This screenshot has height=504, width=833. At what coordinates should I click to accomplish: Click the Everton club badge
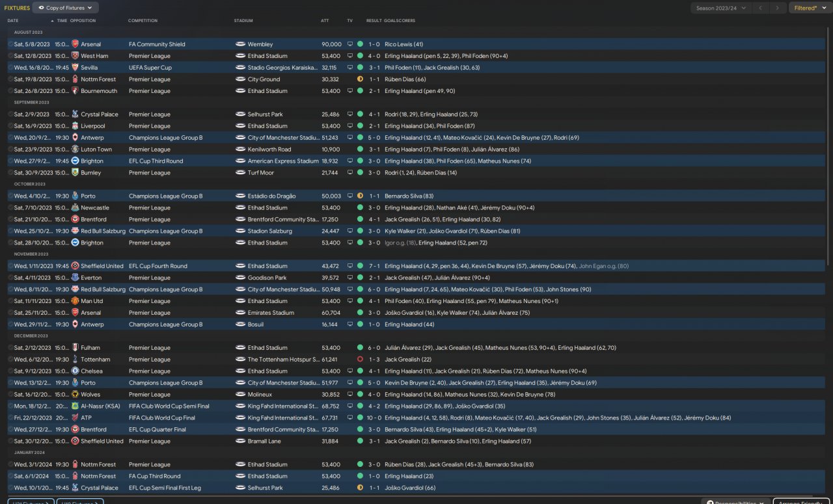coord(75,278)
